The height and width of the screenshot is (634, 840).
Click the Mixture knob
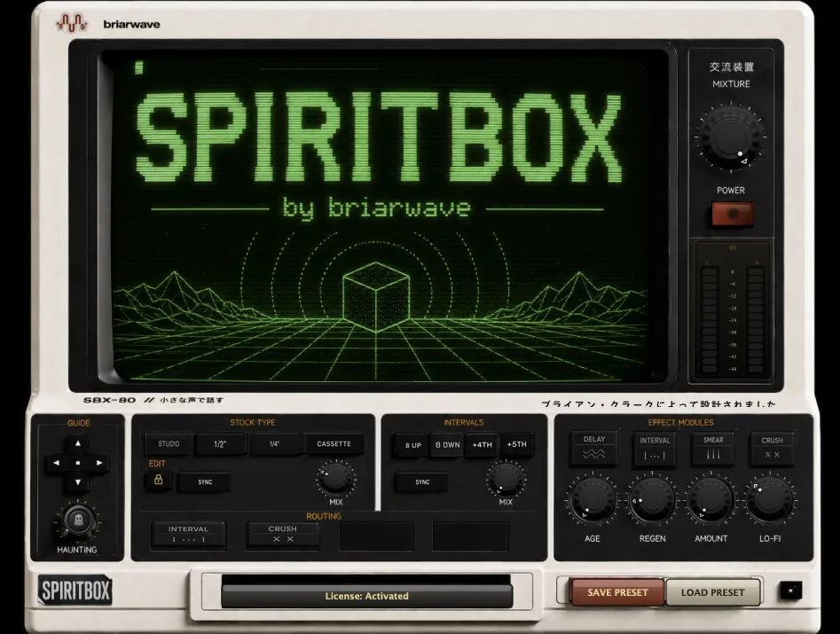730,137
